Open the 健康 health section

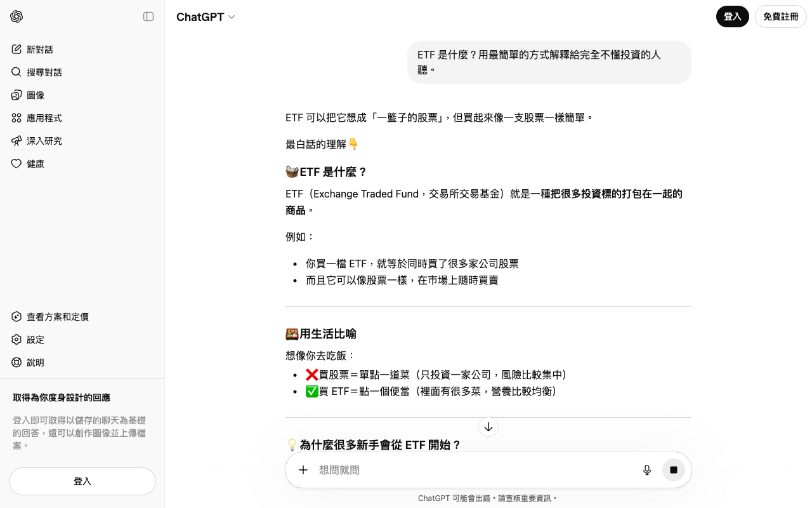coord(36,164)
